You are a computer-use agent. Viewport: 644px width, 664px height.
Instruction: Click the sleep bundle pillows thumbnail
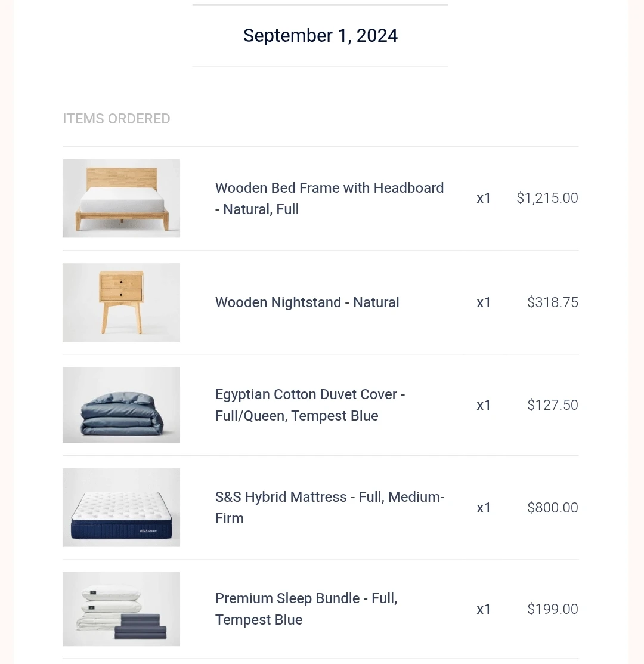[121, 609]
